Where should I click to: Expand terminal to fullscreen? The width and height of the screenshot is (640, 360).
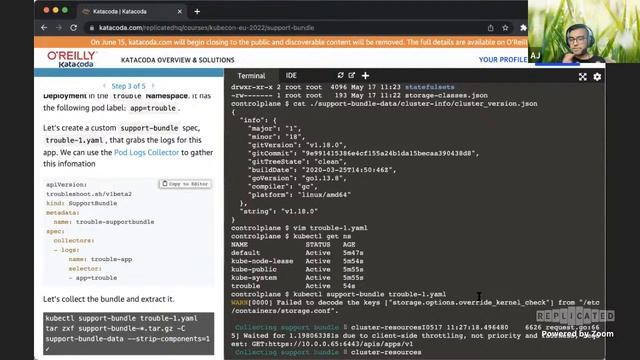point(582,77)
